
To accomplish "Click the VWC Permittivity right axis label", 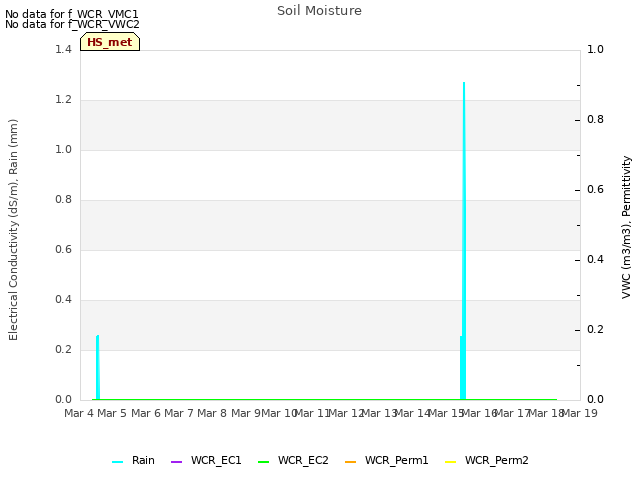I will (627, 227).
